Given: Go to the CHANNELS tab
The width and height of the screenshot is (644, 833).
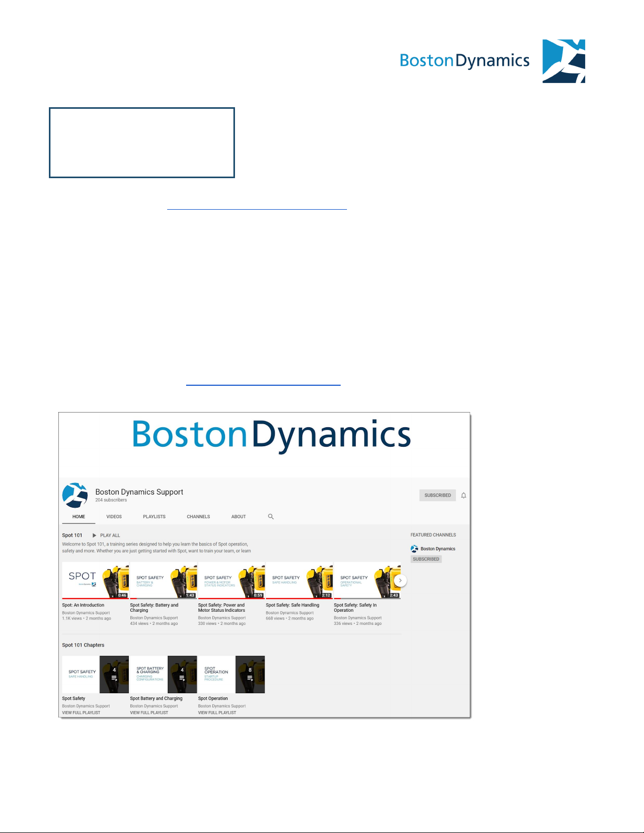Looking at the screenshot, I should coord(198,517).
